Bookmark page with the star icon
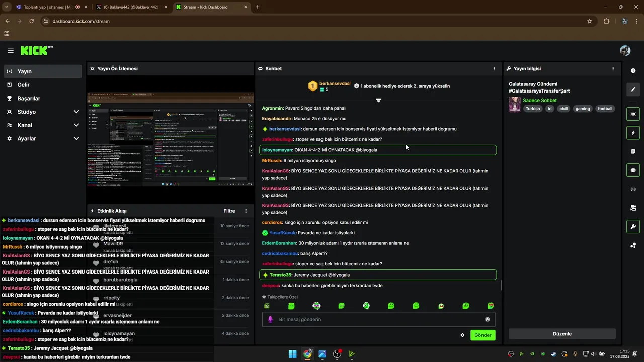The image size is (644, 362). (x=590, y=21)
